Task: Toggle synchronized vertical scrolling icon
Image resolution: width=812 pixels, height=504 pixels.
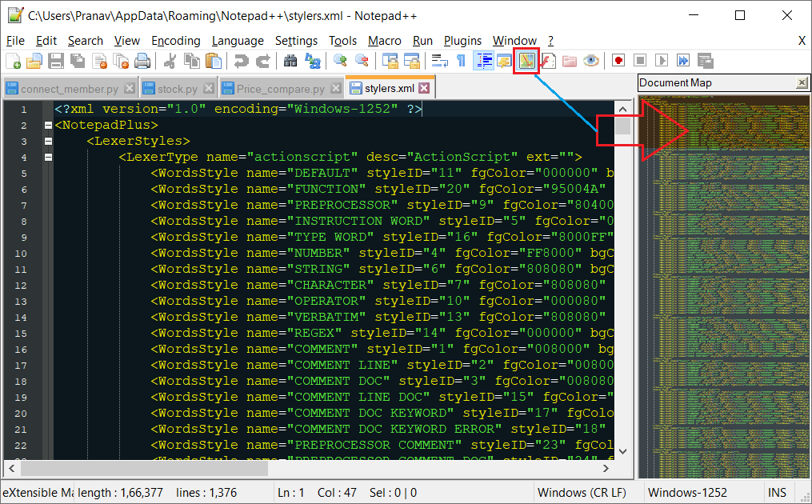Action: (390, 61)
